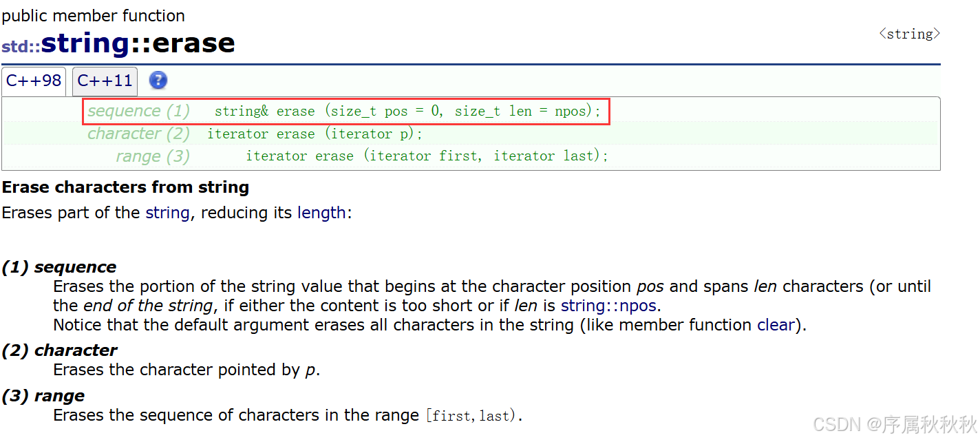Click 'iterator erase (iterator p);' prototype
This screenshot has width=980, height=442.
tap(315, 134)
